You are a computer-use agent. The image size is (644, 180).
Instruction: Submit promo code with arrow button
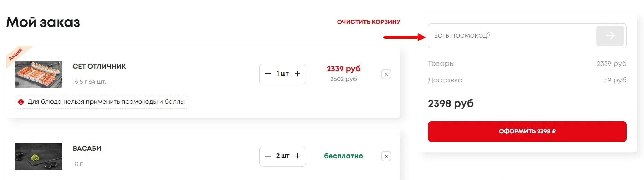(610, 36)
